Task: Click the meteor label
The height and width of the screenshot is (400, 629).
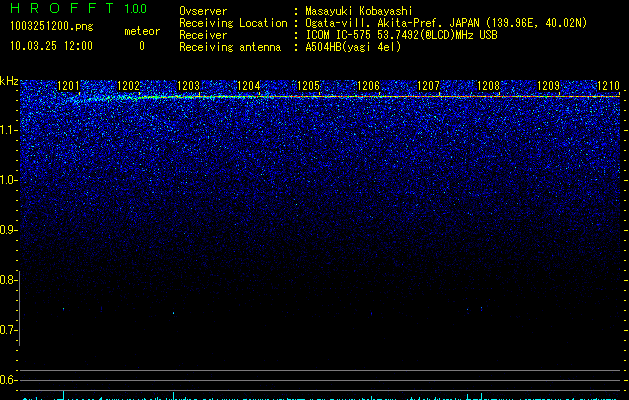Action: tap(142, 31)
